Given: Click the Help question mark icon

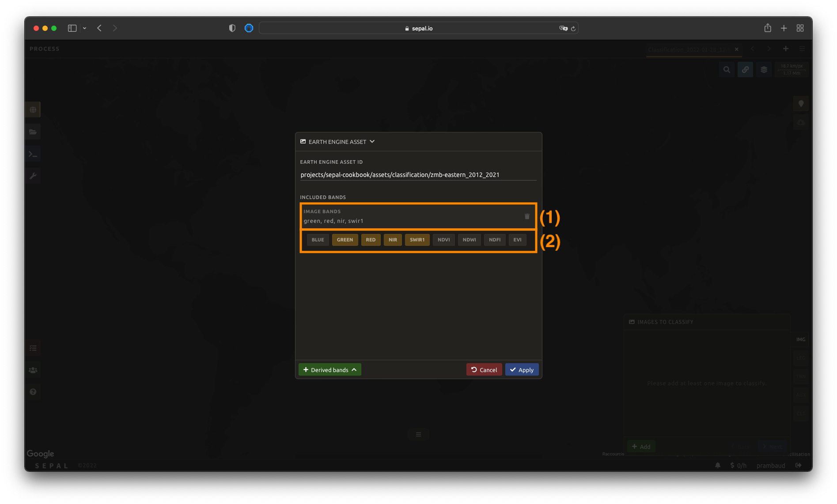Looking at the screenshot, I should (33, 392).
